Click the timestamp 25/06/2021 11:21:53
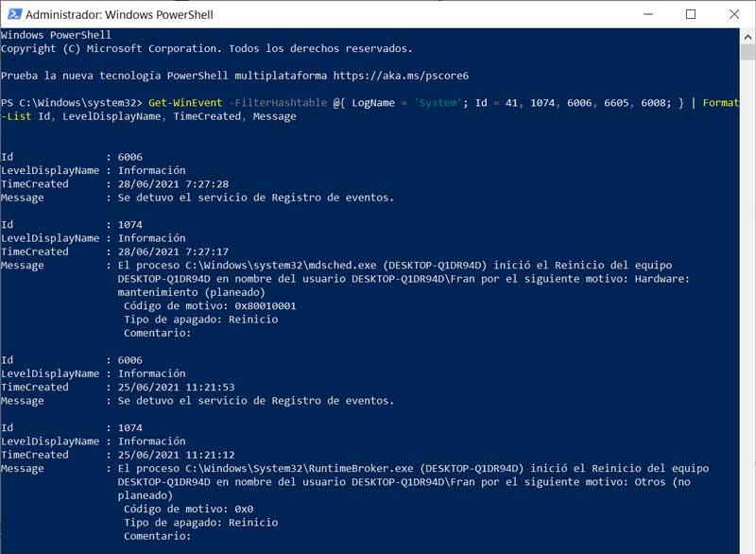 click(x=176, y=388)
